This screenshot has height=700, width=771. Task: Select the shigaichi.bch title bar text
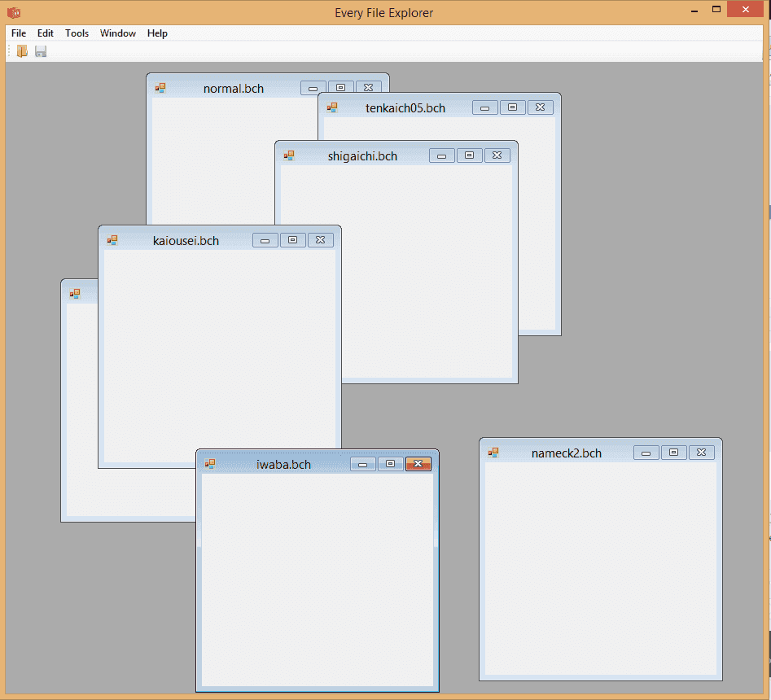click(362, 156)
